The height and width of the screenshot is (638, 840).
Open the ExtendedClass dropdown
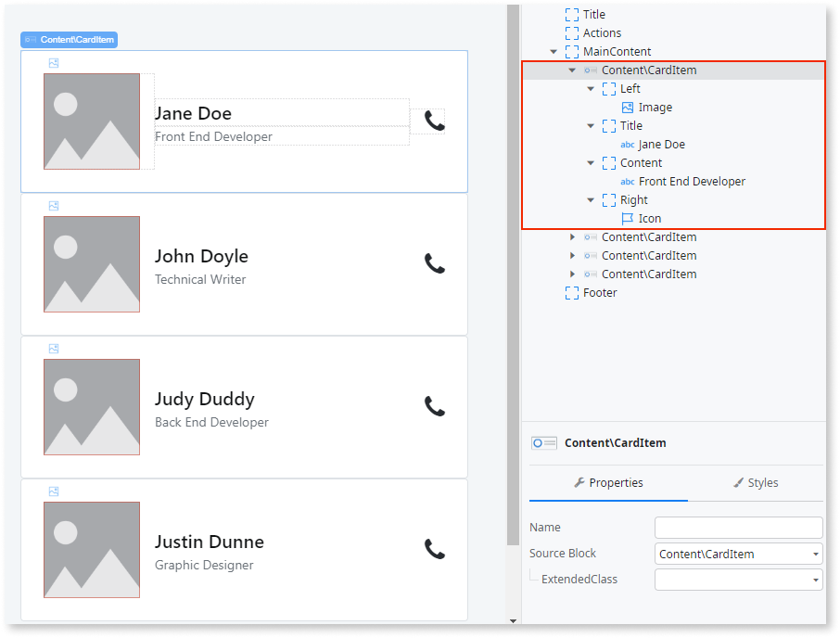coord(816,579)
